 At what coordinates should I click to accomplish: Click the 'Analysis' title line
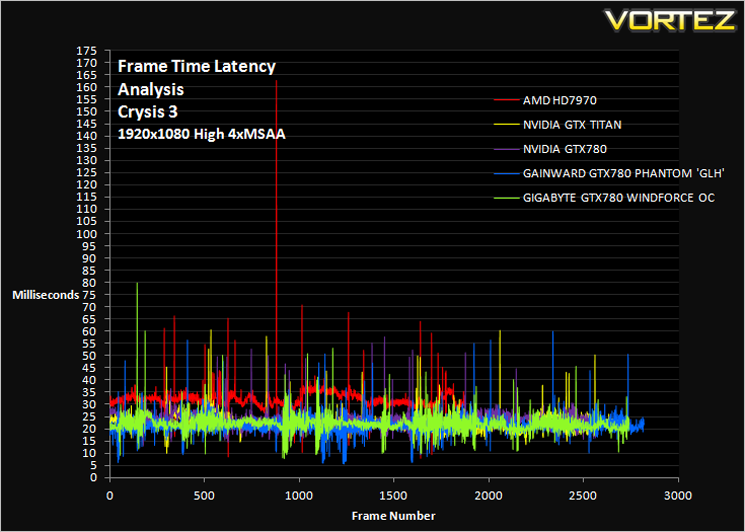pyautogui.click(x=151, y=89)
